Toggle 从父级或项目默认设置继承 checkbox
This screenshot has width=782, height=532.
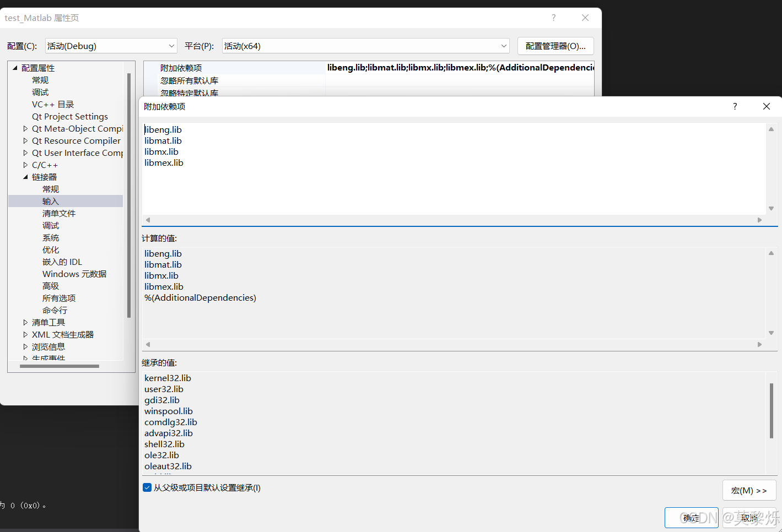click(147, 487)
